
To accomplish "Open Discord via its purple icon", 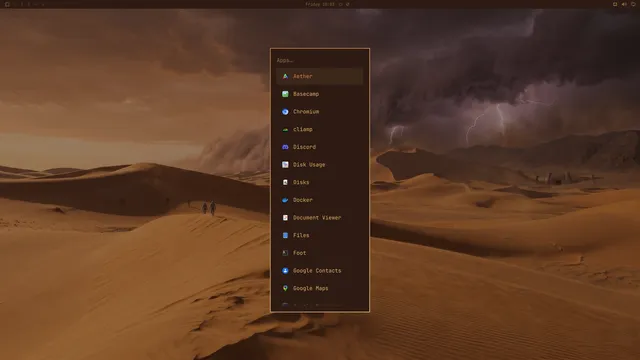I will point(285,147).
